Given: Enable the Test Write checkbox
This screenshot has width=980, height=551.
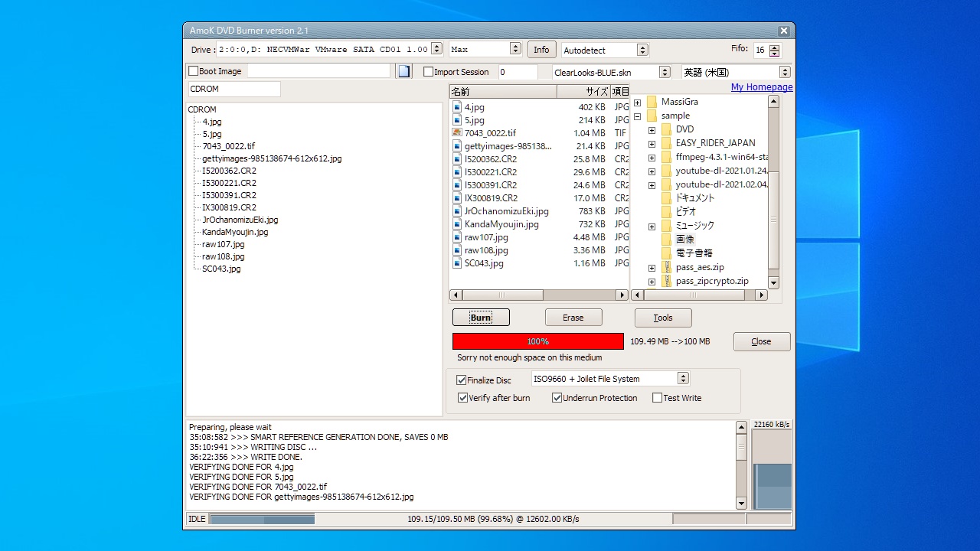Looking at the screenshot, I should coord(657,398).
